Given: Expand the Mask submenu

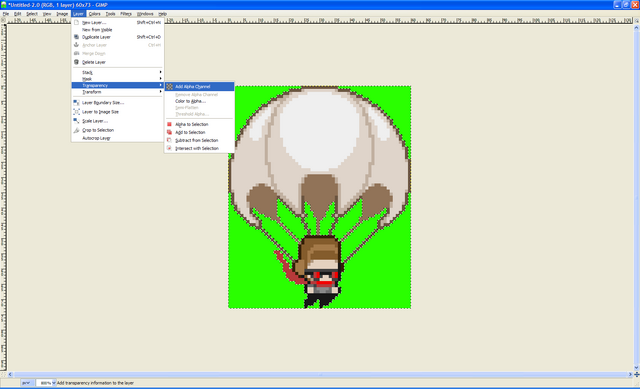Looking at the screenshot, I should pos(118,79).
